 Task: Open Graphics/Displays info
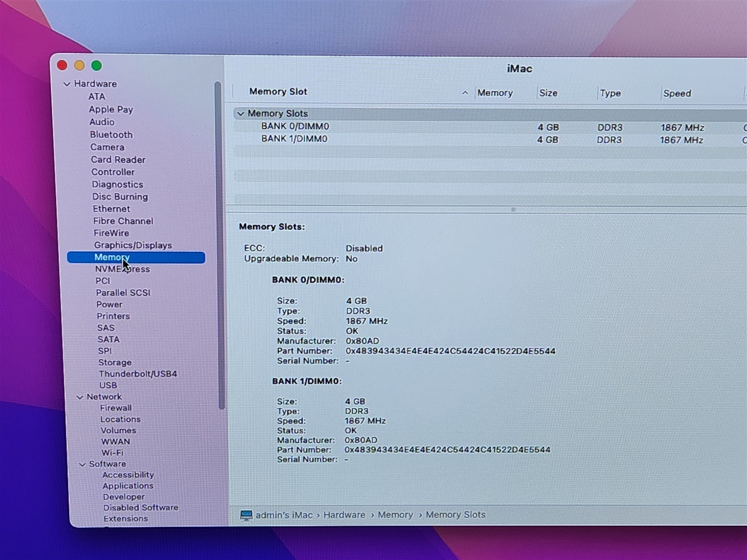point(133,245)
